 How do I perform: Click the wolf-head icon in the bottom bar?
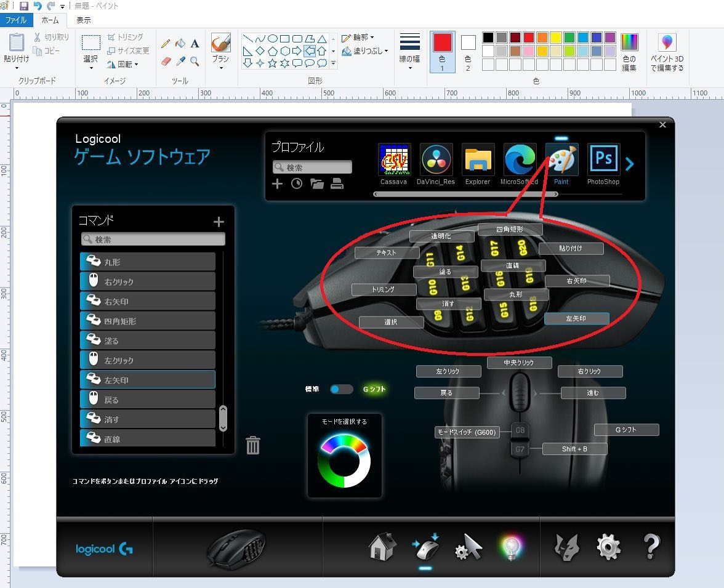pyautogui.click(x=566, y=547)
